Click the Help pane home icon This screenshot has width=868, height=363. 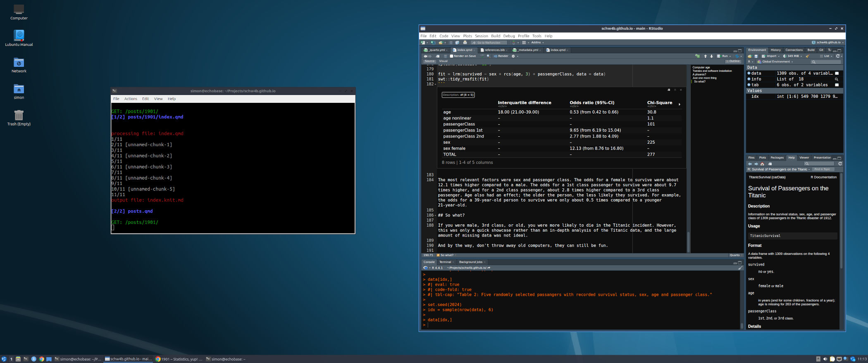click(x=762, y=164)
